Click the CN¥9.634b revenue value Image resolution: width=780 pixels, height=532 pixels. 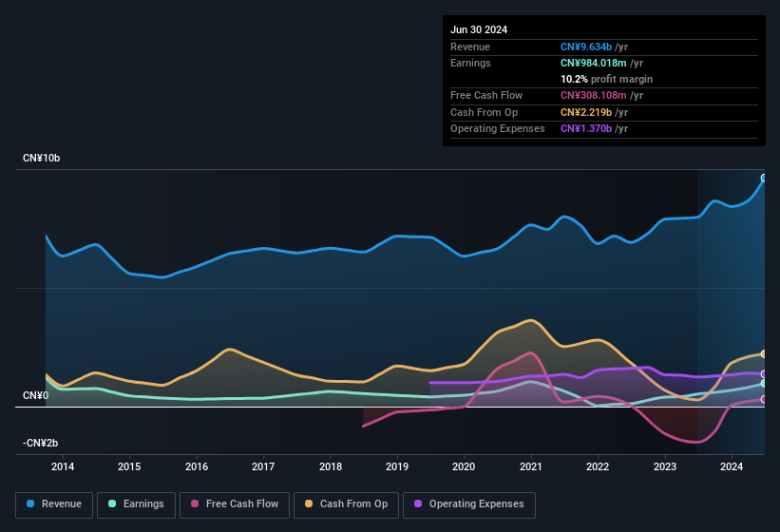pos(586,47)
